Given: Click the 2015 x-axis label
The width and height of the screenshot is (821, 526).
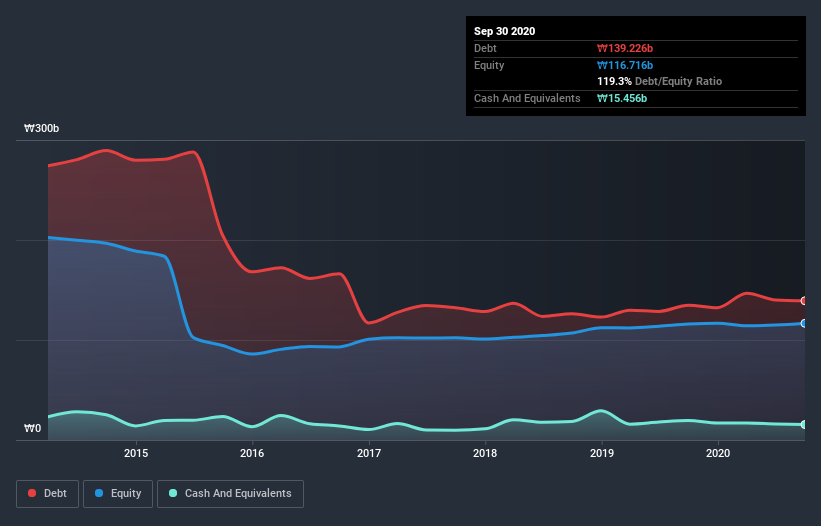Looking at the screenshot, I should [x=136, y=453].
